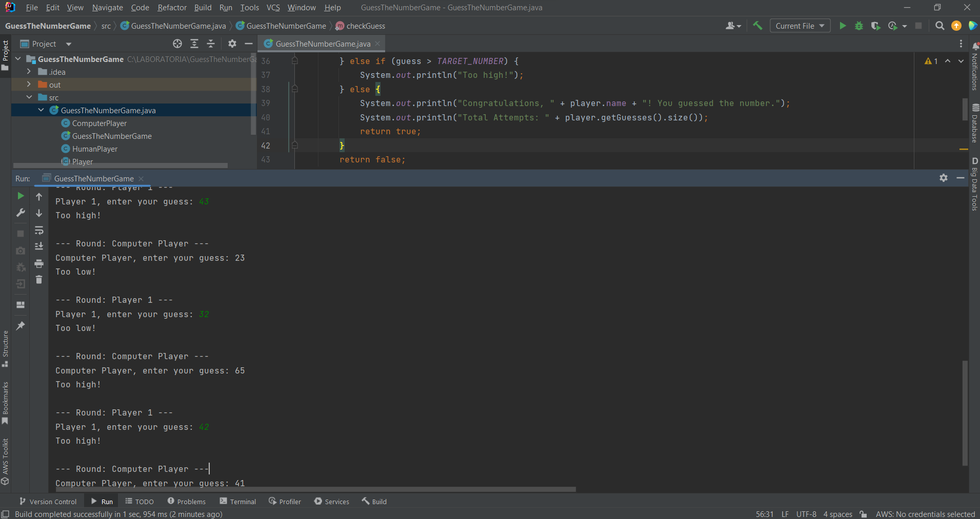This screenshot has width=980, height=519.
Task: Open the Current File configuration dropdown
Action: (800, 26)
